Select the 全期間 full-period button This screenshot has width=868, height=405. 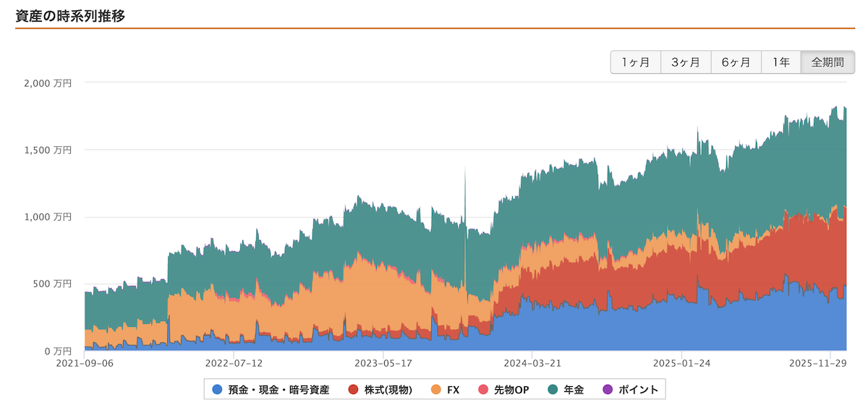tap(827, 62)
